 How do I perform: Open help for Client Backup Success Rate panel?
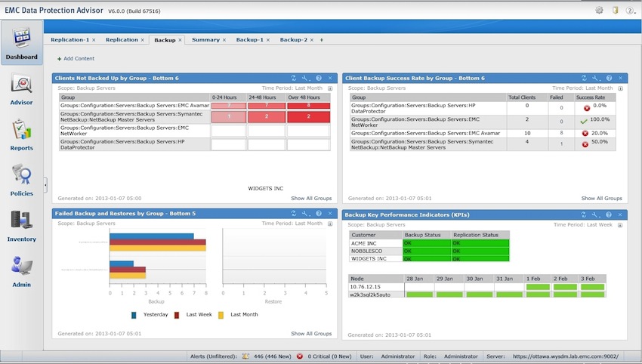tap(610, 78)
